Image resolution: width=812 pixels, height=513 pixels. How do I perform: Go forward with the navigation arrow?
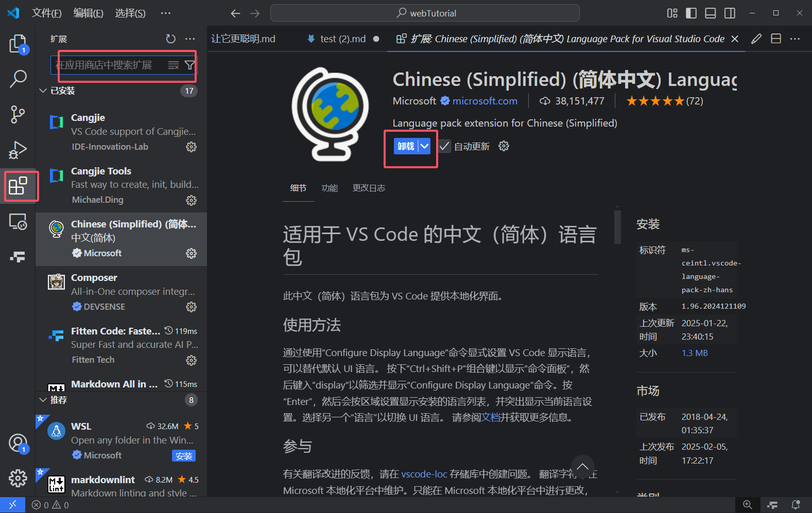coord(255,13)
